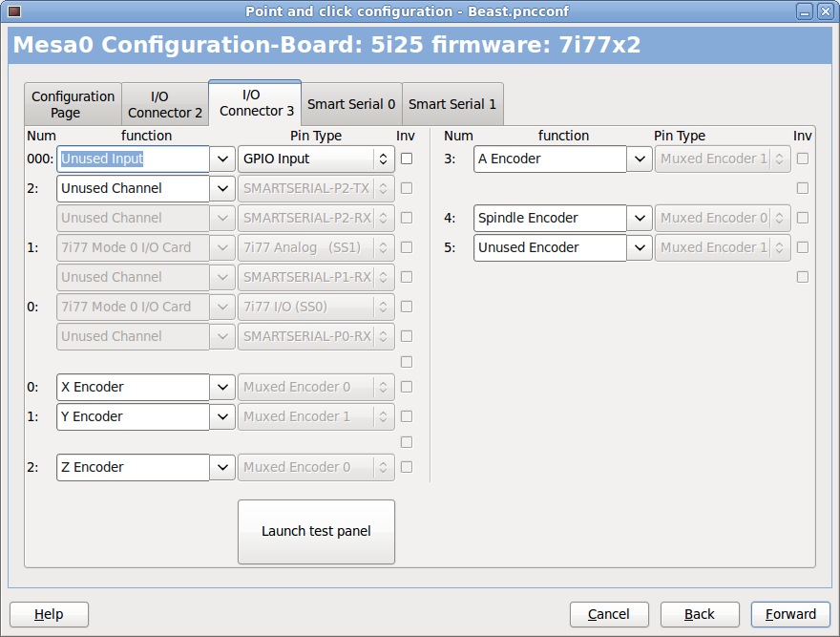Select the I/O Connector 3 tab

[x=256, y=103]
